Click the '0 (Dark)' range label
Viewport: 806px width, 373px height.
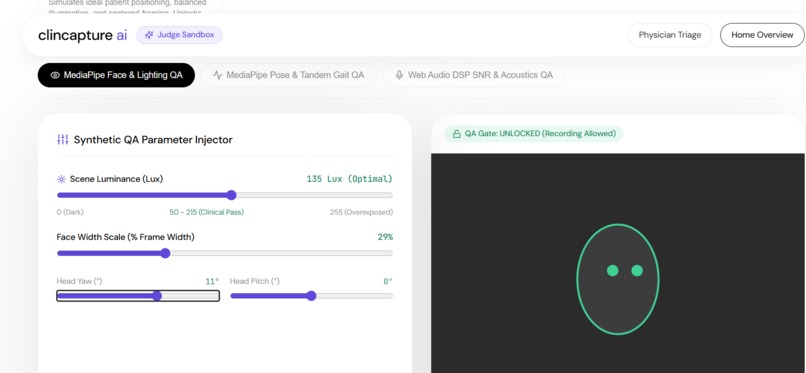click(x=70, y=212)
